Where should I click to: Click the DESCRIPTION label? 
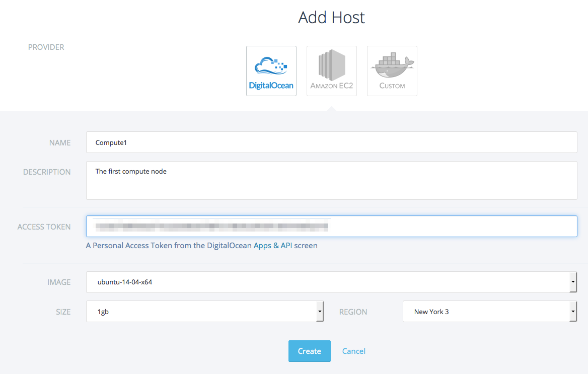click(47, 172)
